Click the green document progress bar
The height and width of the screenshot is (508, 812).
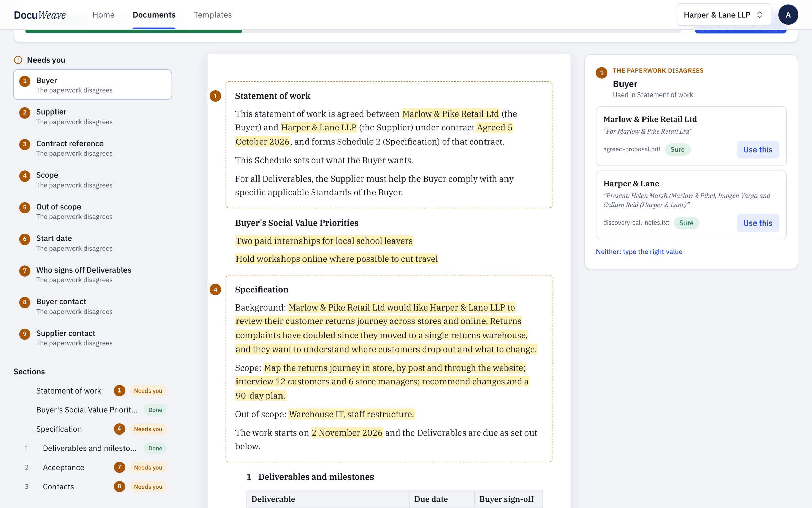pyautogui.click(x=133, y=31)
